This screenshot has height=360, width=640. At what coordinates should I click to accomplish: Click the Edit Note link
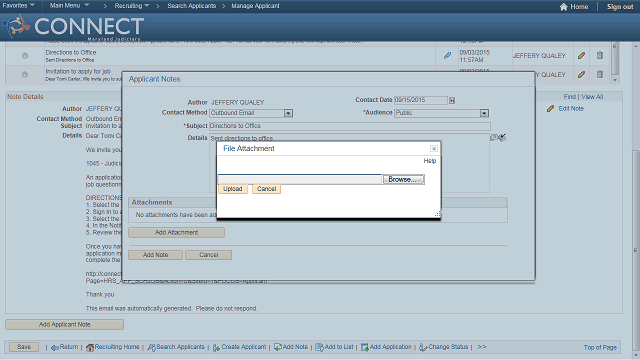pos(571,109)
